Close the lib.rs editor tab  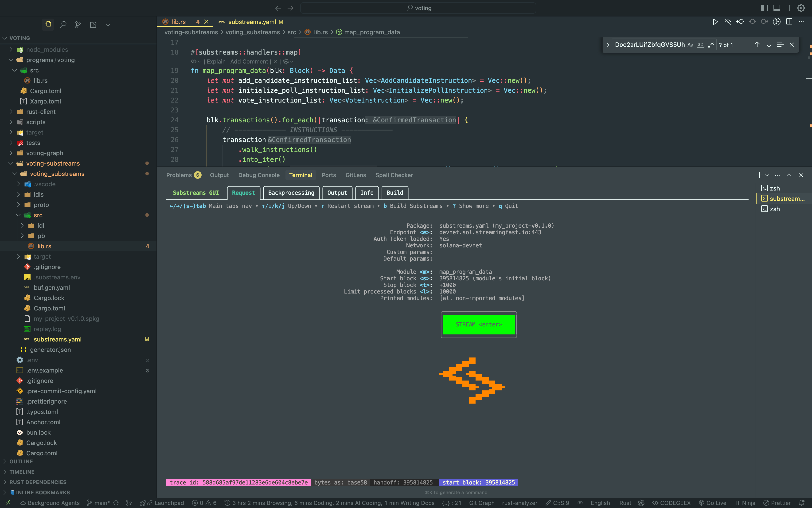pos(206,22)
